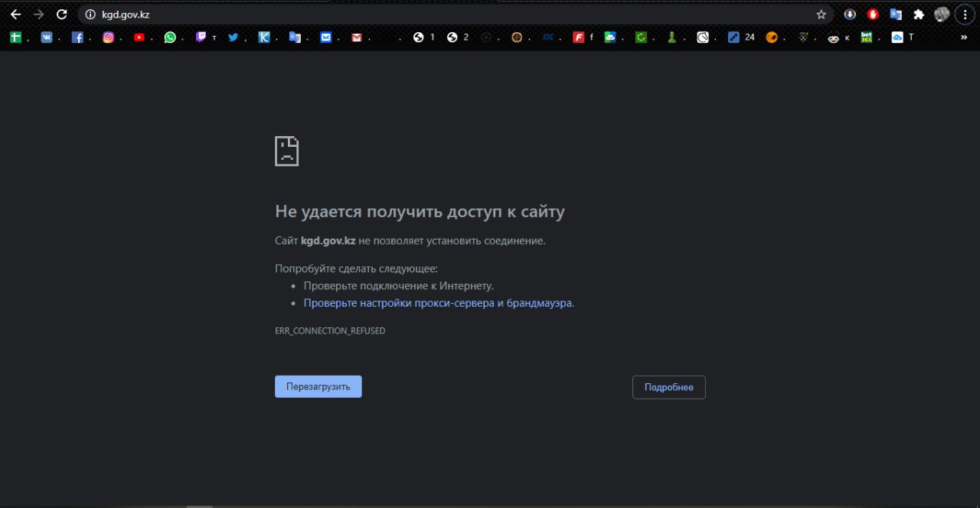Open the chess pawn bookmark
Image resolution: width=980 pixels, height=508 pixels.
click(x=671, y=37)
